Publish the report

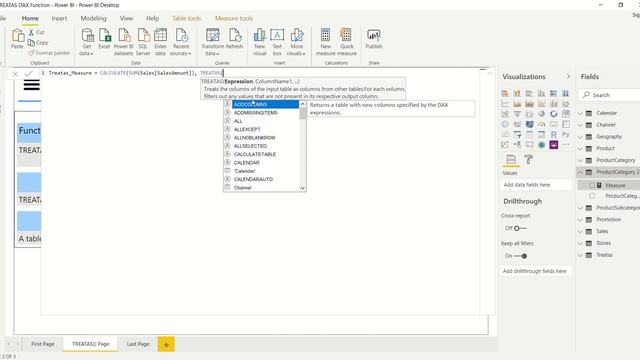pyautogui.click(x=374, y=39)
